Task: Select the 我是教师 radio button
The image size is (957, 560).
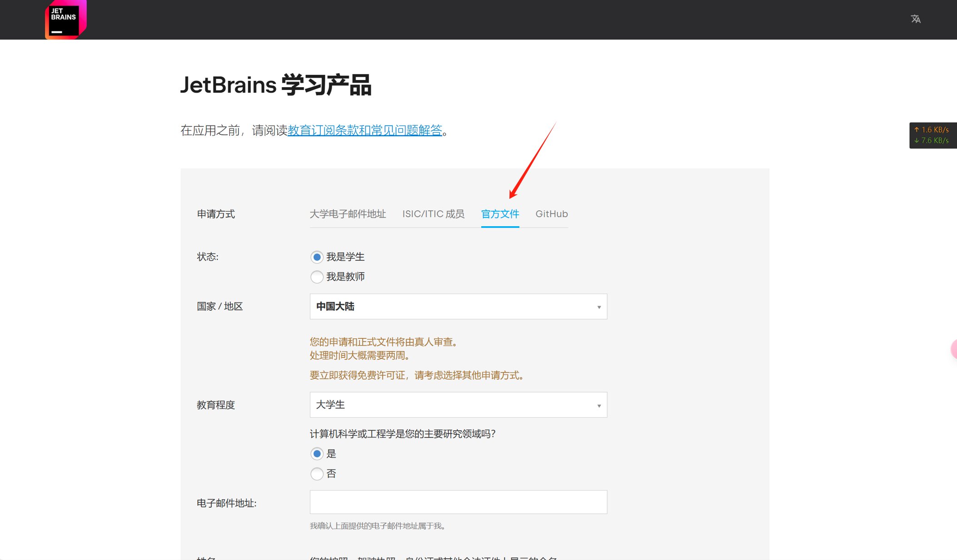Action: coord(317,277)
